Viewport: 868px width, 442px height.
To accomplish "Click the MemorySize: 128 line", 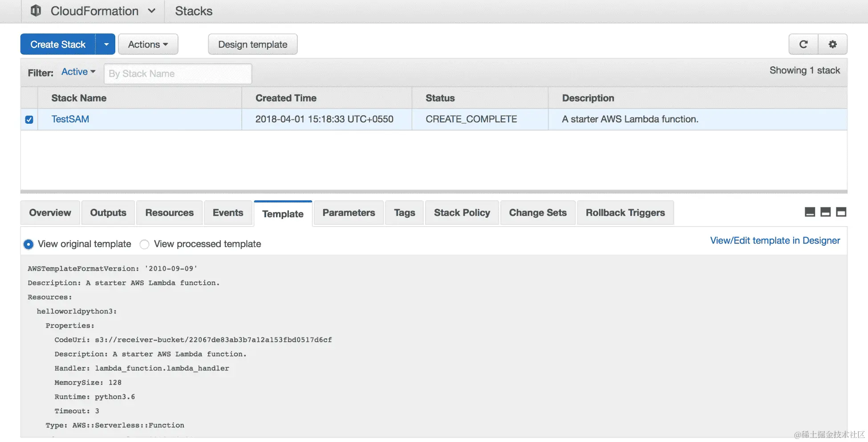I will pyautogui.click(x=88, y=382).
